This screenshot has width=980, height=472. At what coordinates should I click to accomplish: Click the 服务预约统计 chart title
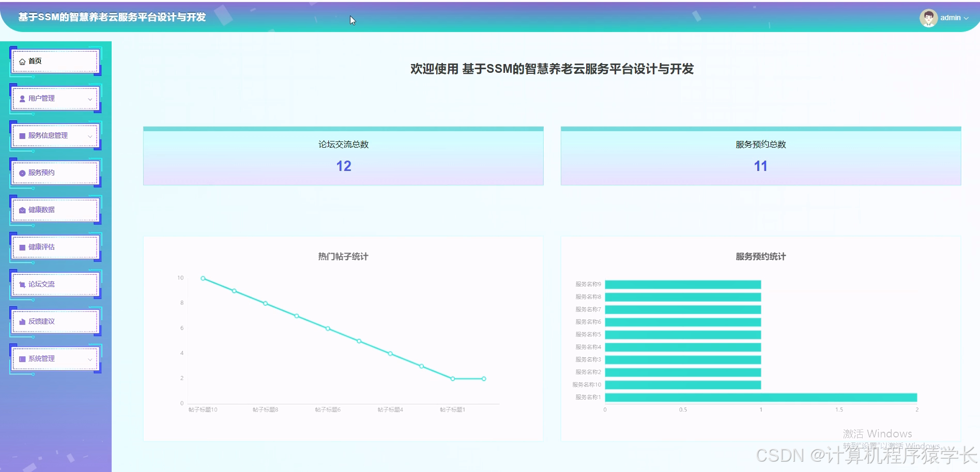[761, 257]
